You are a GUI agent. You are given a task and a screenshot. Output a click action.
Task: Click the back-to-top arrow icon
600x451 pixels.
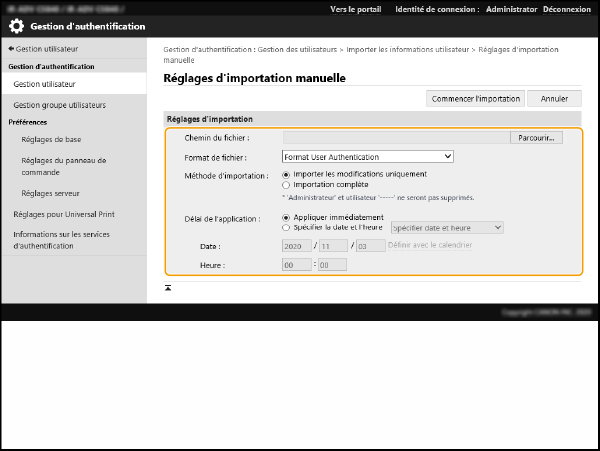(x=168, y=287)
